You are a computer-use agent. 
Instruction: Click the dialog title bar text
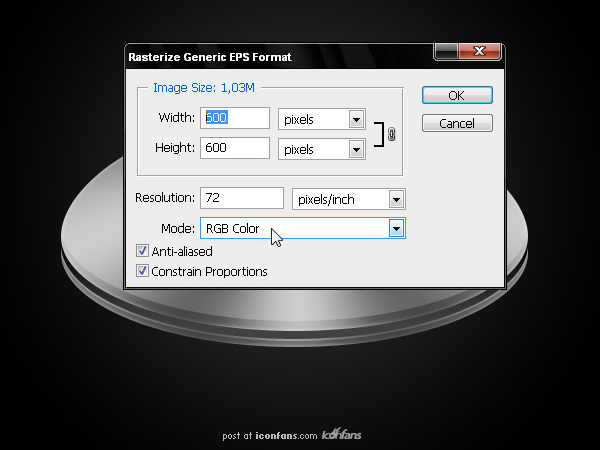pos(210,57)
